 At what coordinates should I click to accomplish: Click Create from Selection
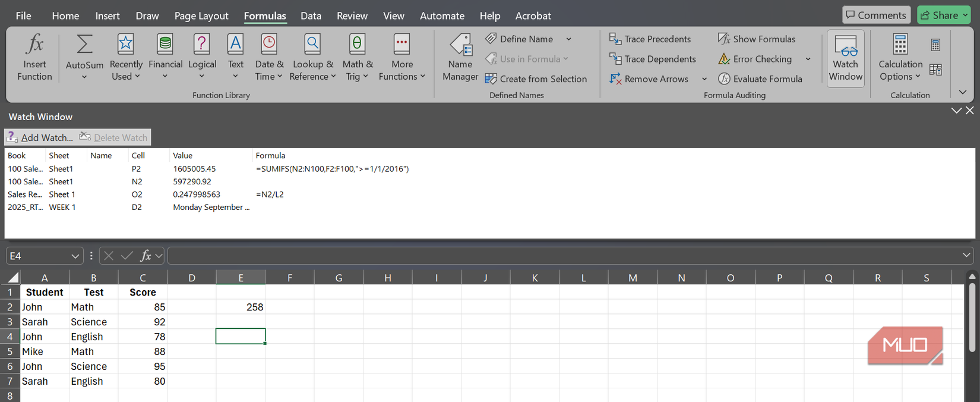coord(536,78)
